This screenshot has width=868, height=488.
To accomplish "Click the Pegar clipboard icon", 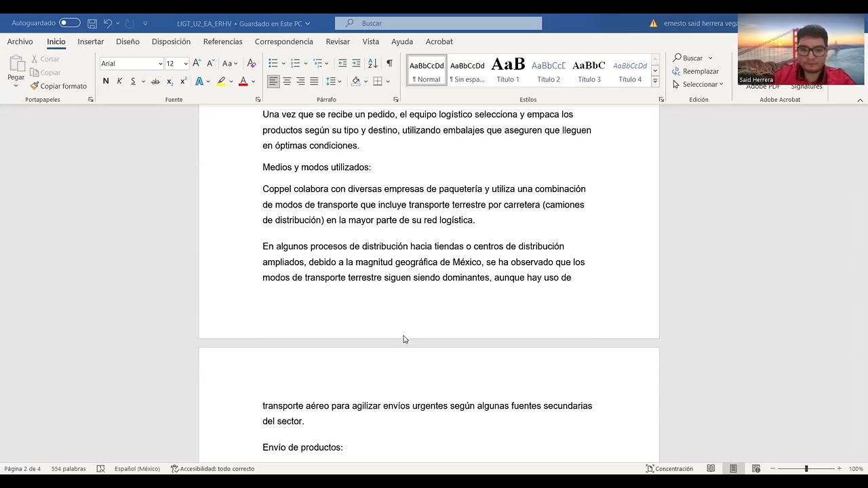I will [x=16, y=64].
